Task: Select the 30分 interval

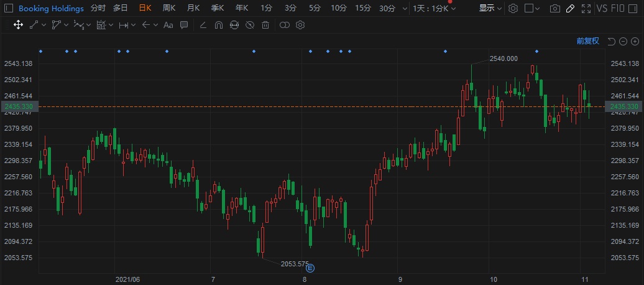Action: pos(387,8)
